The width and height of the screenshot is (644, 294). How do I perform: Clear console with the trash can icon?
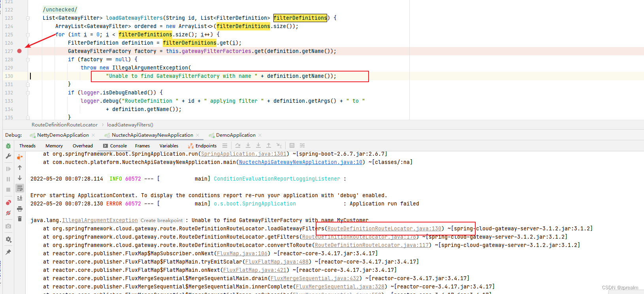click(20, 219)
